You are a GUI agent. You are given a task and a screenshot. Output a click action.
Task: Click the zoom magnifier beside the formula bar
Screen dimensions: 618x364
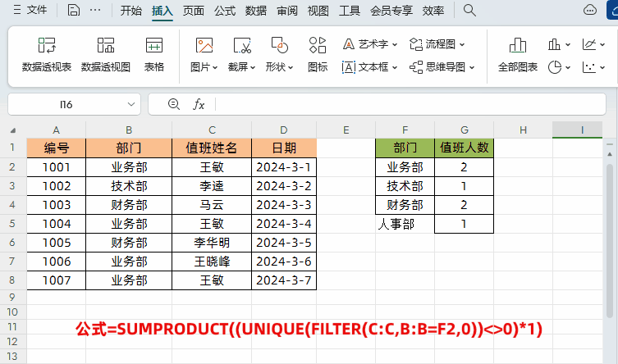pyautogui.click(x=173, y=104)
